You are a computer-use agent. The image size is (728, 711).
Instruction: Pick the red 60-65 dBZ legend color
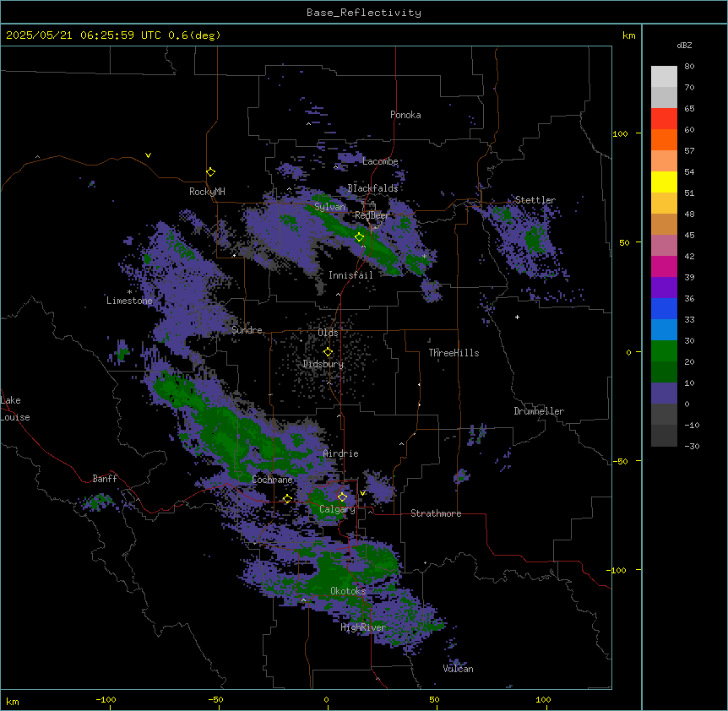coord(664,119)
